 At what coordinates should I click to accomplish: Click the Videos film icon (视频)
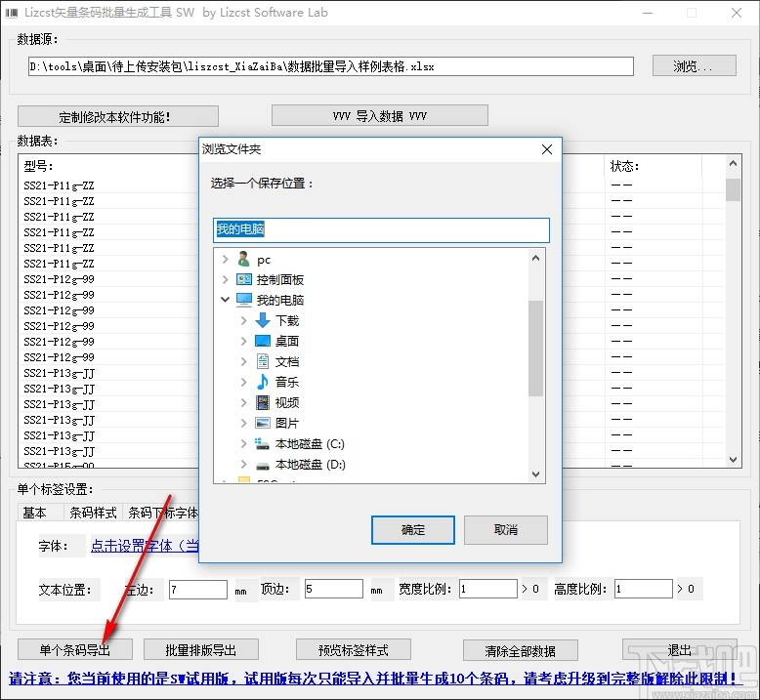click(x=263, y=402)
